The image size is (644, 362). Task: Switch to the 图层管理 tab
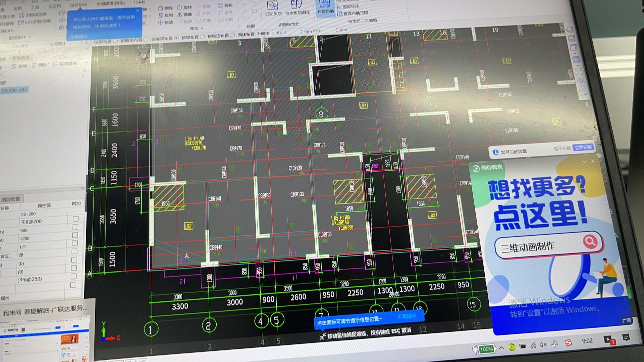[10, 199]
